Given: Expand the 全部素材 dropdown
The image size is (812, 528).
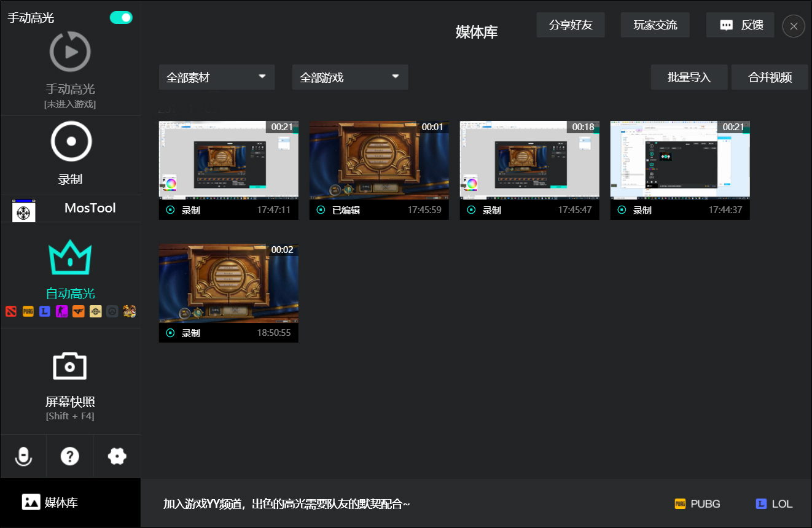Looking at the screenshot, I should 217,77.
